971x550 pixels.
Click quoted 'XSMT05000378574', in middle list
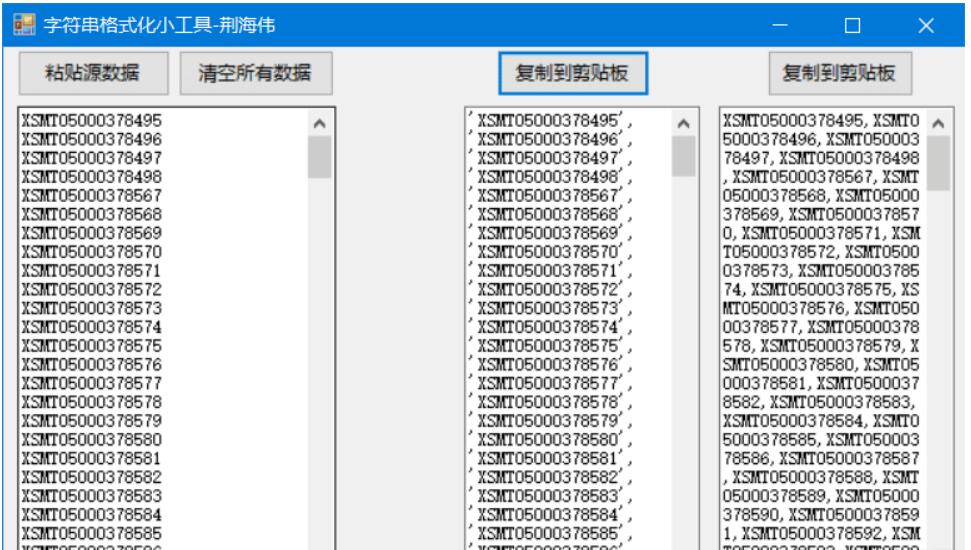[x=551, y=327]
